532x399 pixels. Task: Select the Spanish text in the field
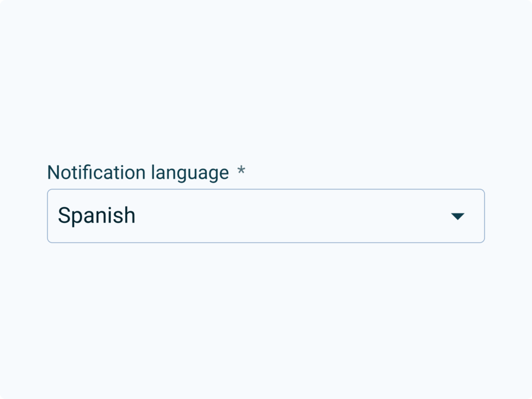[x=97, y=216]
